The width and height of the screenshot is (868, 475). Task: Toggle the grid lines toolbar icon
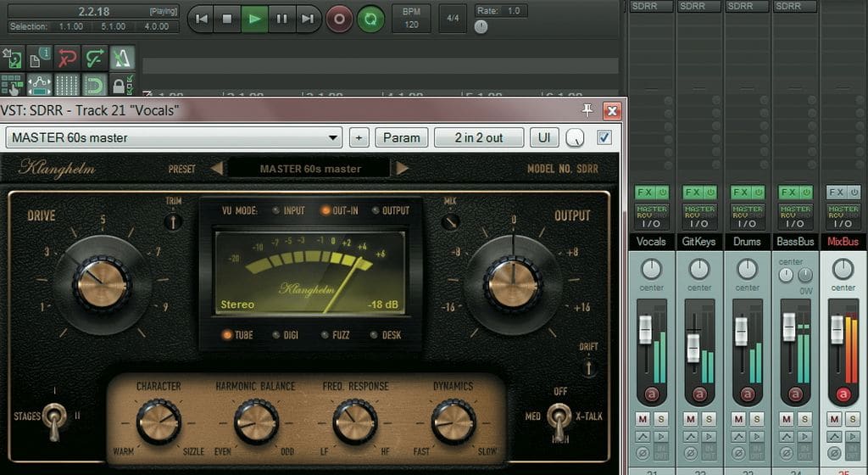pos(67,86)
